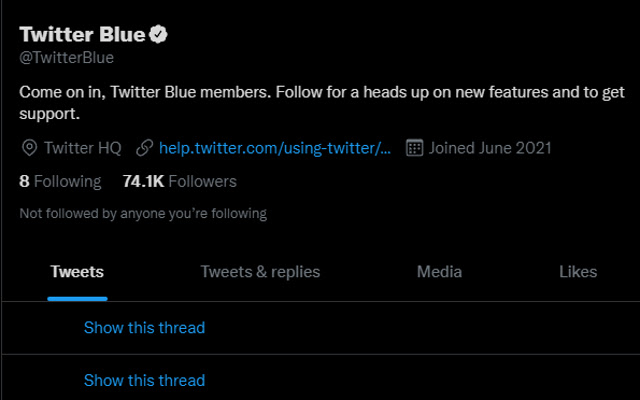Switch to Tweets & replies tab
The height and width of the screenshot is (400, 640).
coord(260,272)
